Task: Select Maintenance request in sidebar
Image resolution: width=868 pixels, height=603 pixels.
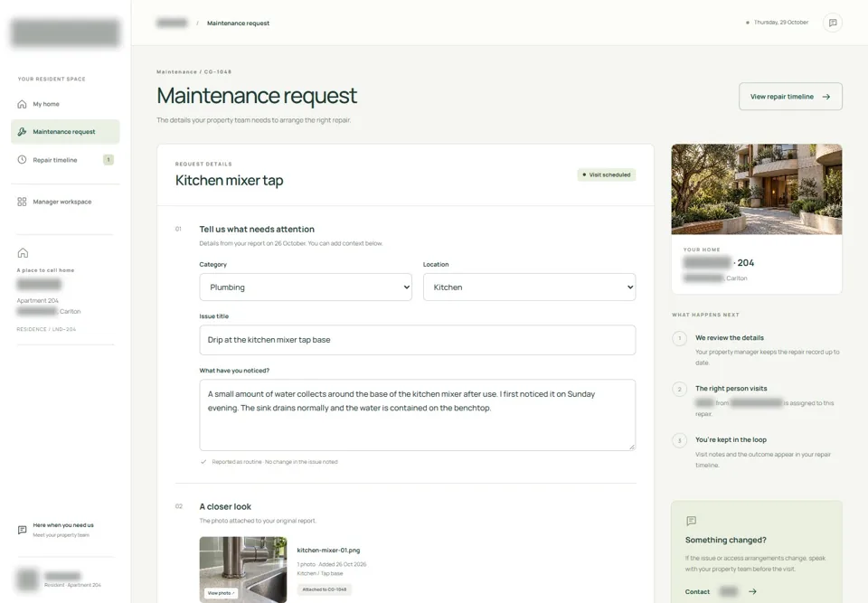Action: point(65,132)
